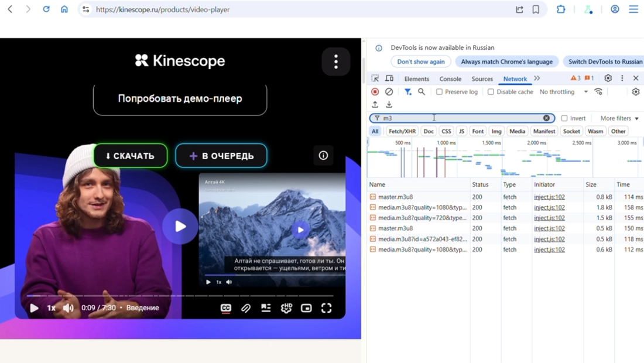
Task: Click Don't show again button
Action: coord(420,61)
